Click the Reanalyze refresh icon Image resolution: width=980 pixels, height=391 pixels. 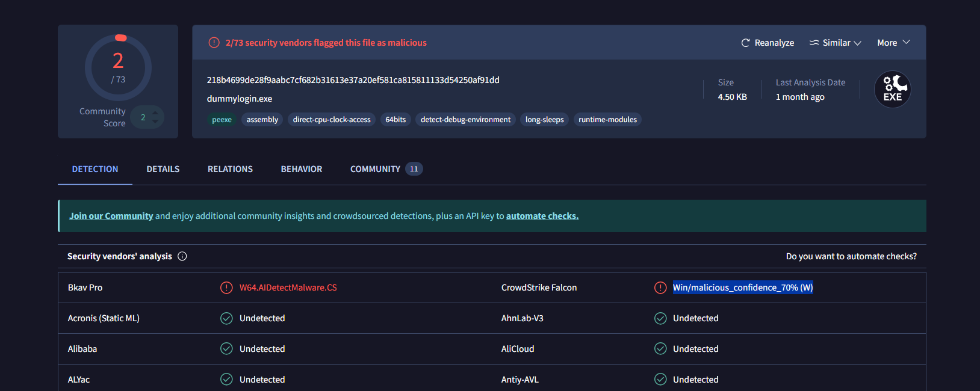(745, 43)
